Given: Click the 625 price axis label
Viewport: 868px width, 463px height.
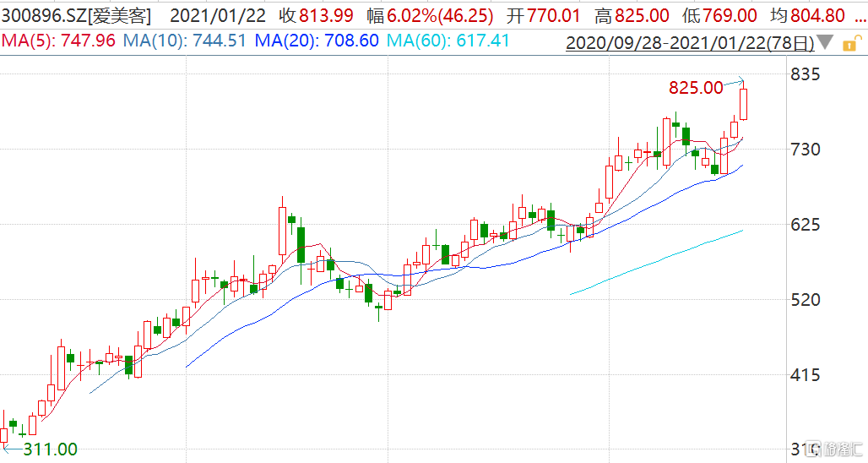Looking at the screenshot, I should (806, 224).
